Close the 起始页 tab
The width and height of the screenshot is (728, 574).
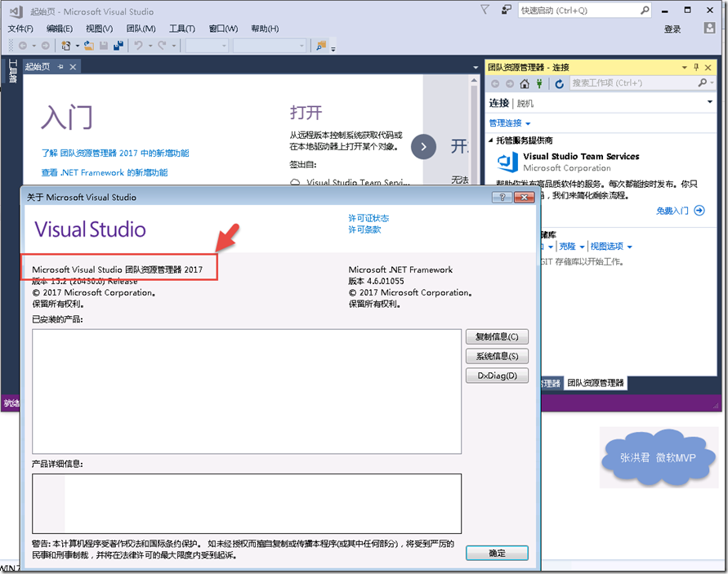(73, 67)
